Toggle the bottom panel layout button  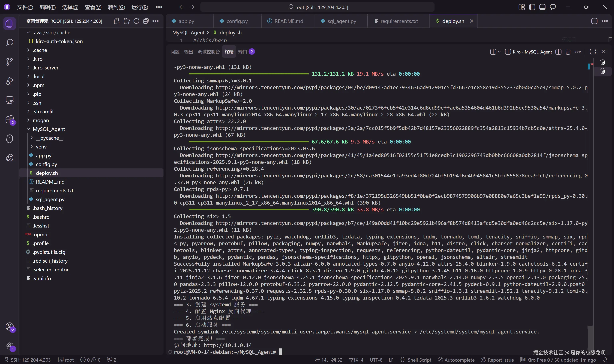click(542, 7)
